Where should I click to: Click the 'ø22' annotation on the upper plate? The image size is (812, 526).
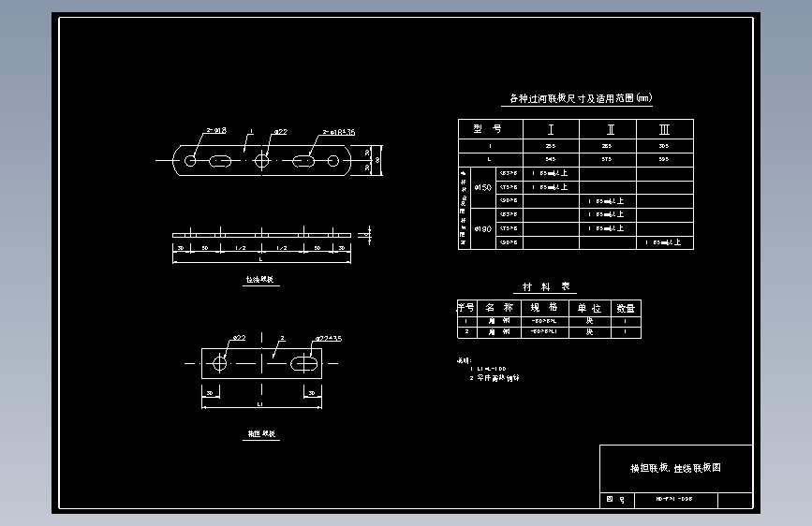tap(280, 132)
